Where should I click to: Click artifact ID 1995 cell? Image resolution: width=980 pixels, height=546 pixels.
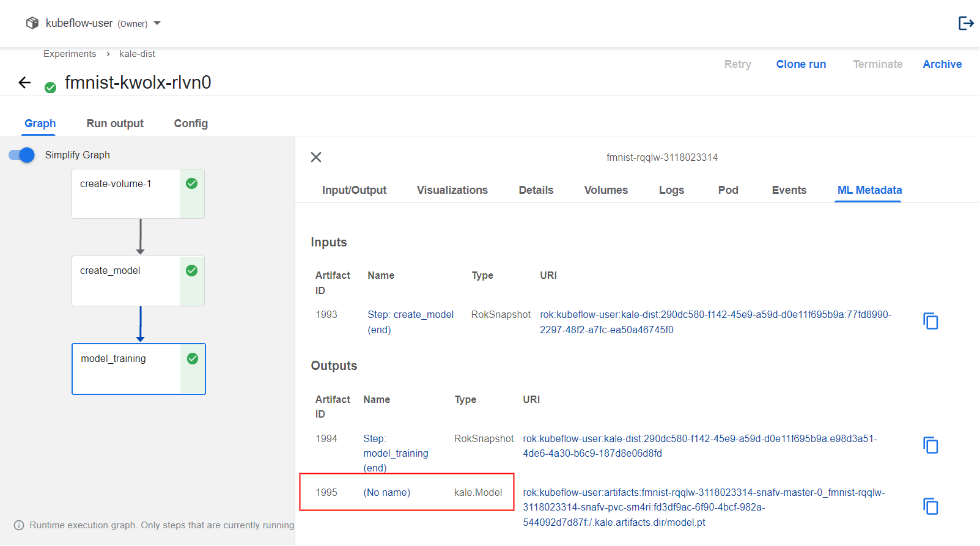[x=326, y=493]
